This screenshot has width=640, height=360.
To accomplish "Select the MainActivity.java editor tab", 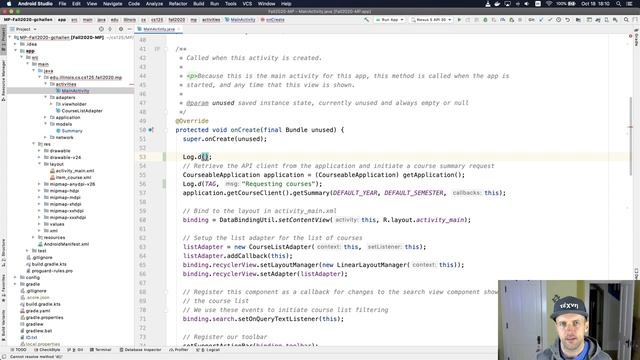I will coord(159,29).
